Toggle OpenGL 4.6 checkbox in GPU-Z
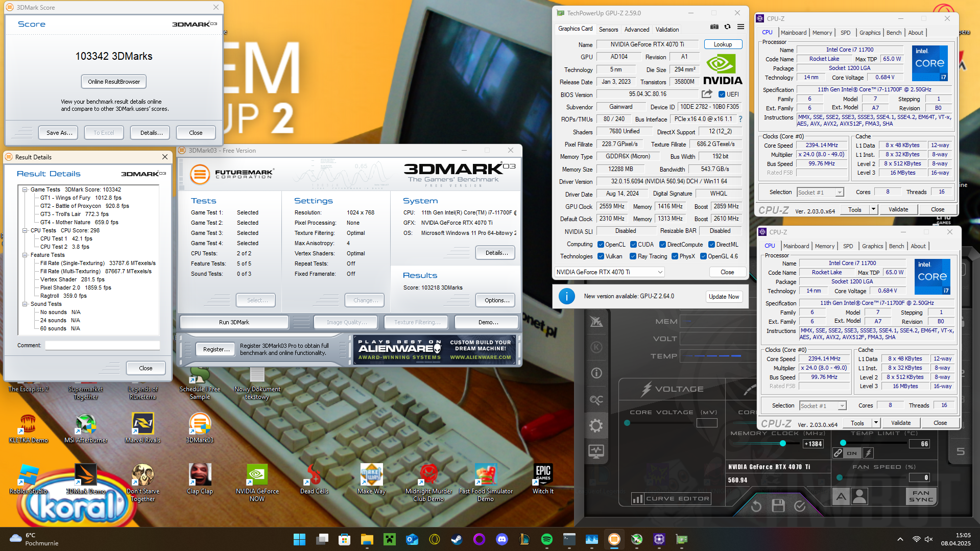The image size is (980, 551). (703, 256)
